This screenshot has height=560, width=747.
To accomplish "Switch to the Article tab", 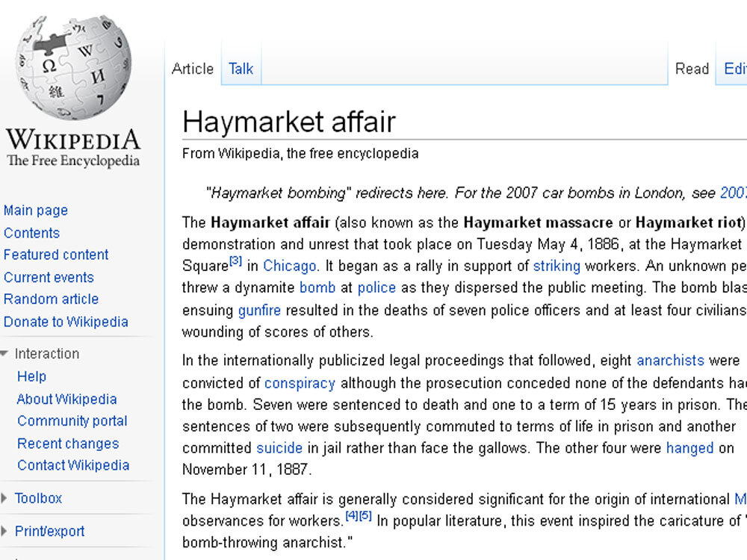I will 193,69.
